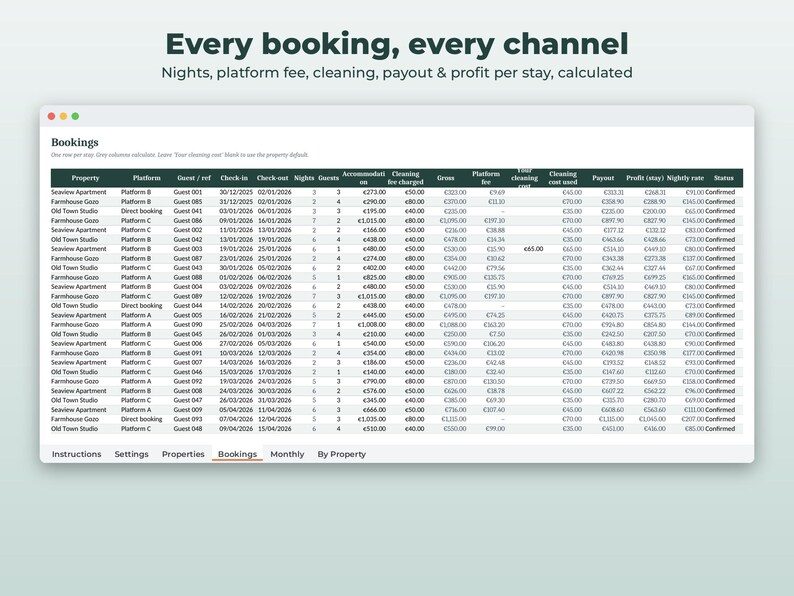Select the Bookings tab
This screenshot has height=596, width=794.
pyautogui.click(x=237, y=454)
